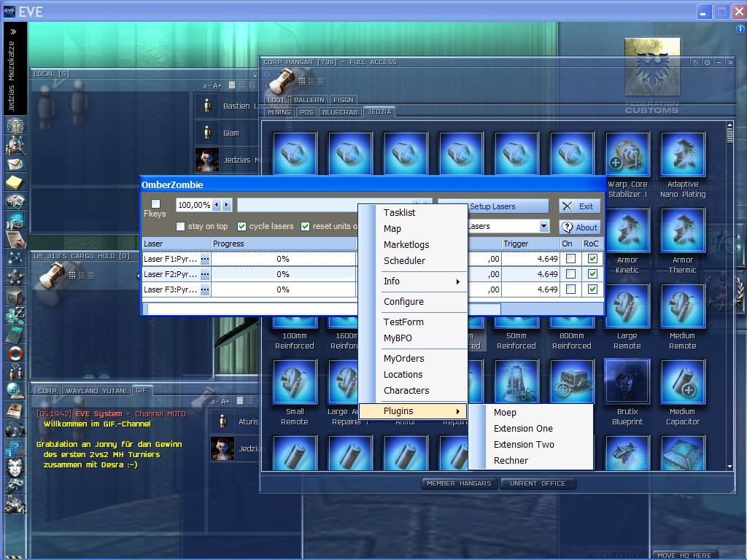Select Warp Core Stabilizer I item

(627, 155)
